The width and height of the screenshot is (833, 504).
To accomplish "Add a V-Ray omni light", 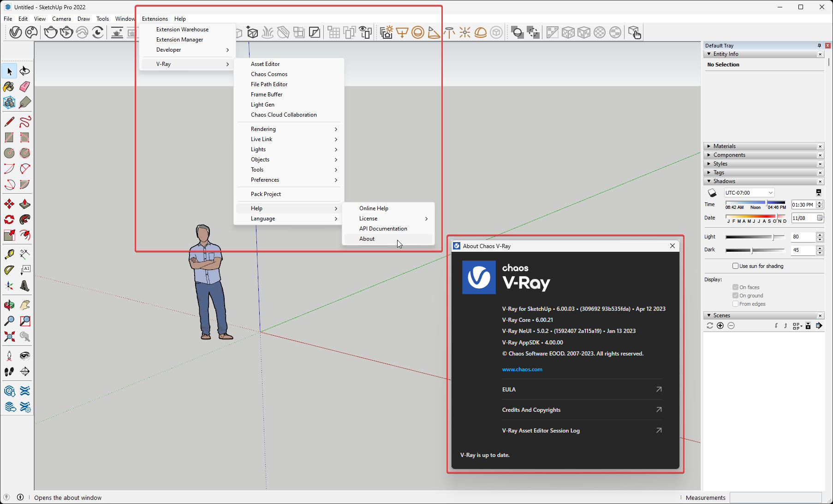I will tap(465, 32).
